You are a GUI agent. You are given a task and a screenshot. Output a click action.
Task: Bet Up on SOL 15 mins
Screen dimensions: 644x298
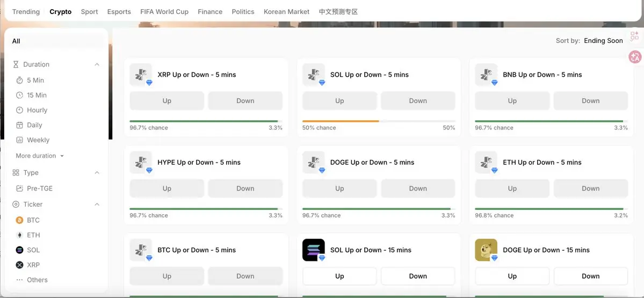[339, 276]
